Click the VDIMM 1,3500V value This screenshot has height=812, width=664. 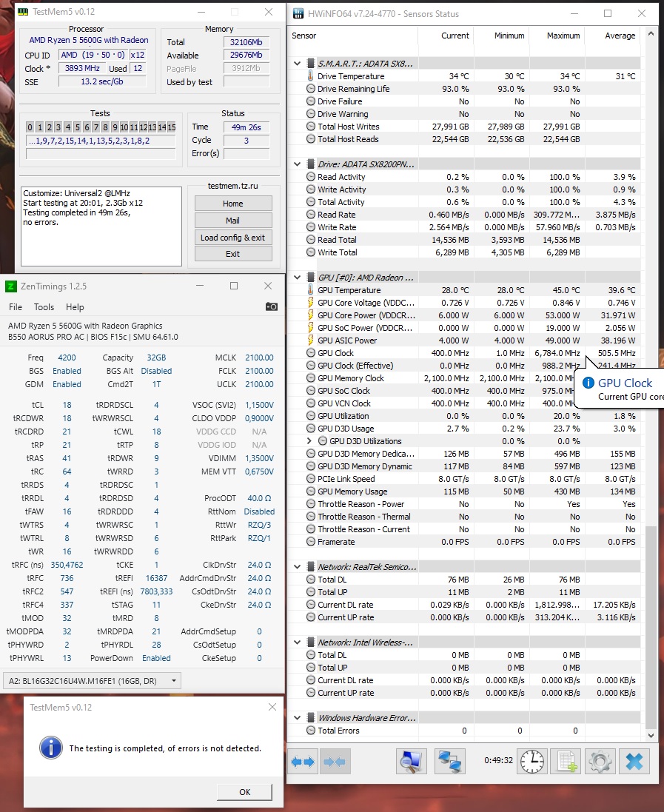click(x=260, y=458)
